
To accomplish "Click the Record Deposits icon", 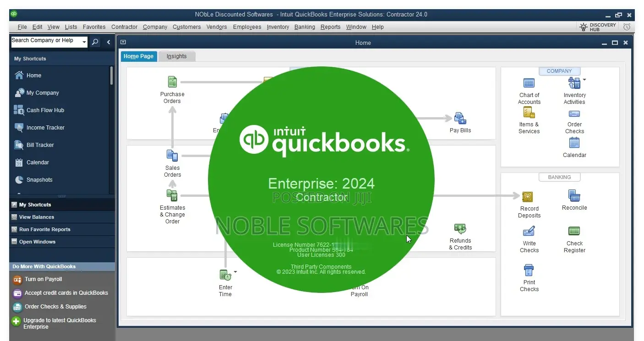I will pos(528,196).
